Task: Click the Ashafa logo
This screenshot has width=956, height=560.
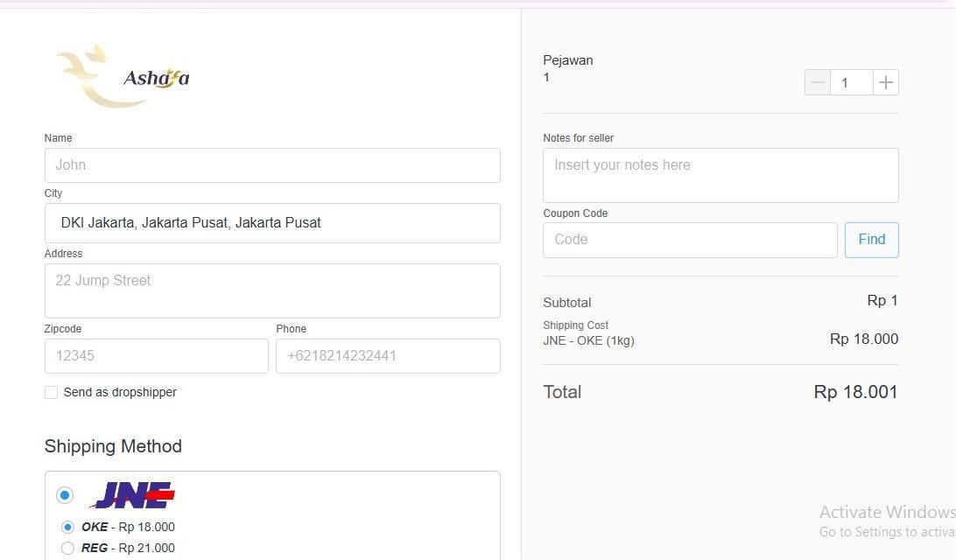Action: (x=123, y=77)
